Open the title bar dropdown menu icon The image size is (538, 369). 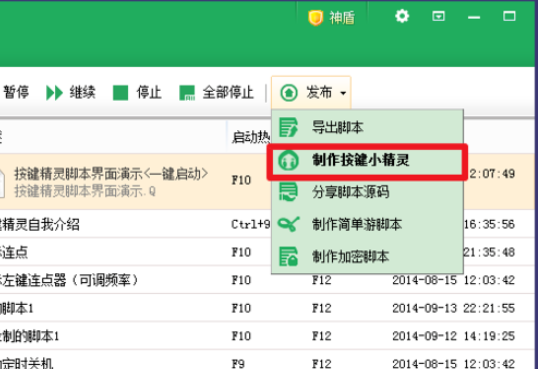[x=438, y=16]
